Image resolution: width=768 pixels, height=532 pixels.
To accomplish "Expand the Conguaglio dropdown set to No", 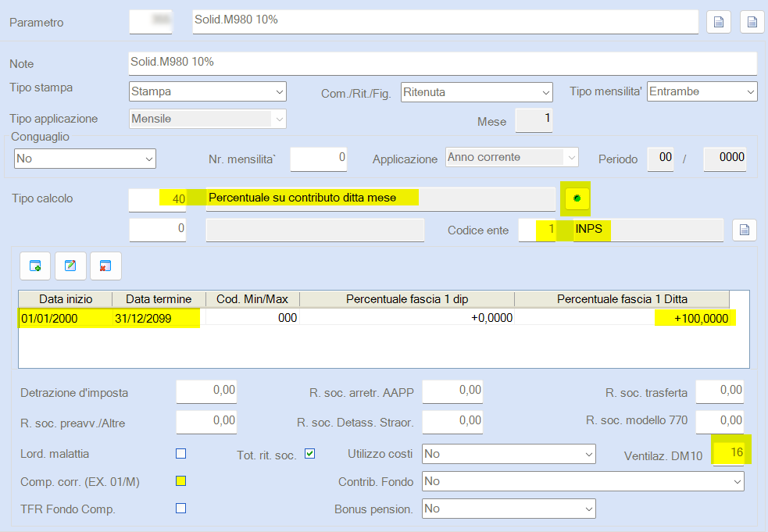I will (84, 159).
